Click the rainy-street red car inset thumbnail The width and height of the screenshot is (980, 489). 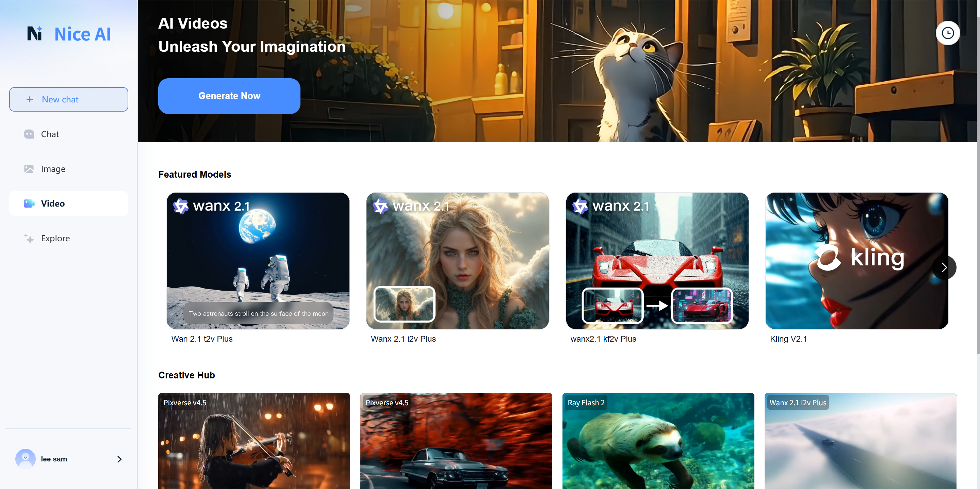(613, 306)
